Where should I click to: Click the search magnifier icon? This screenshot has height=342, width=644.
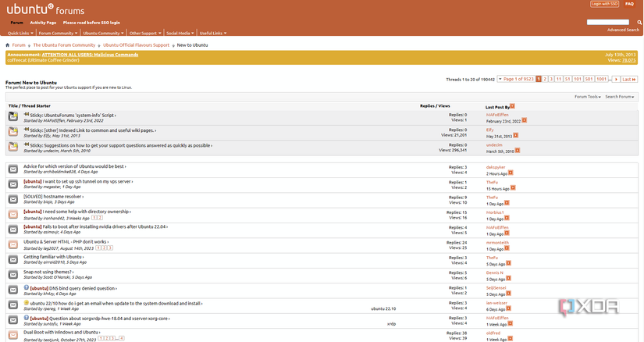pyautogui.click(x=639, y=22)
